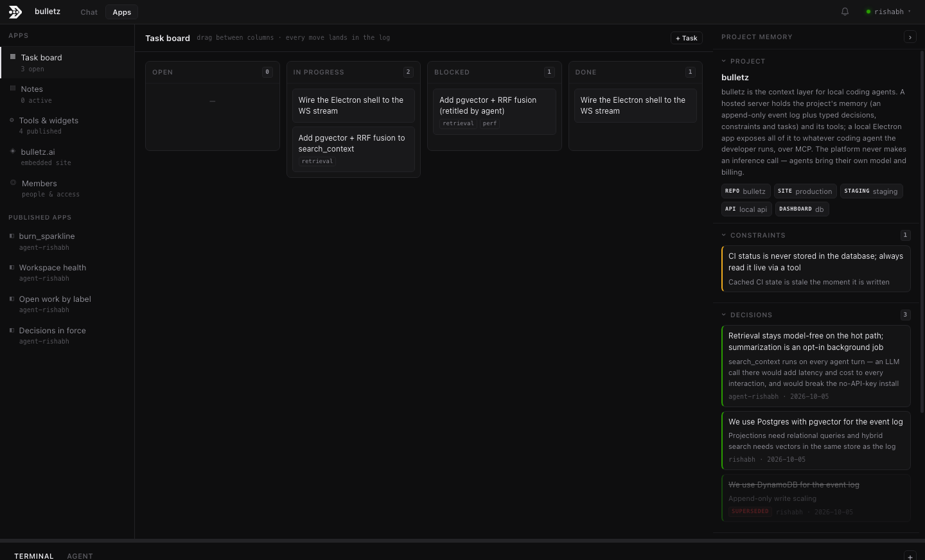Click the bulletz logo icon
The width and height of the screenshot is (925, 560).
15,12
